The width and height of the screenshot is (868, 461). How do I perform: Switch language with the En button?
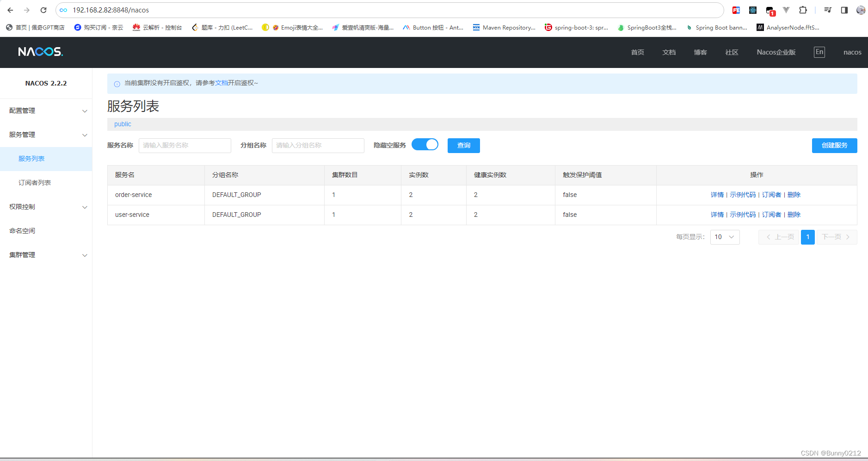tap(819, 52)
